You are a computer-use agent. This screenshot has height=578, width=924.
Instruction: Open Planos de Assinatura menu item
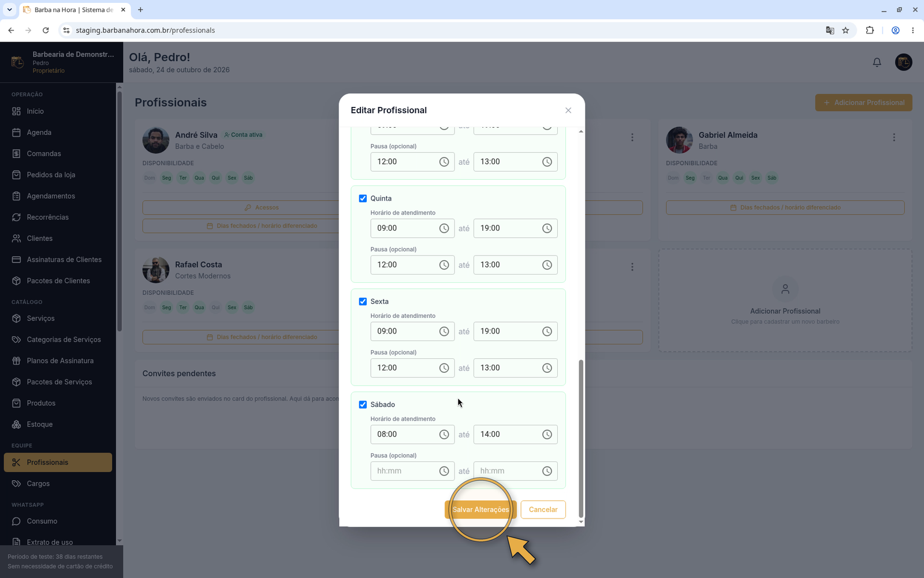point(58,361)
